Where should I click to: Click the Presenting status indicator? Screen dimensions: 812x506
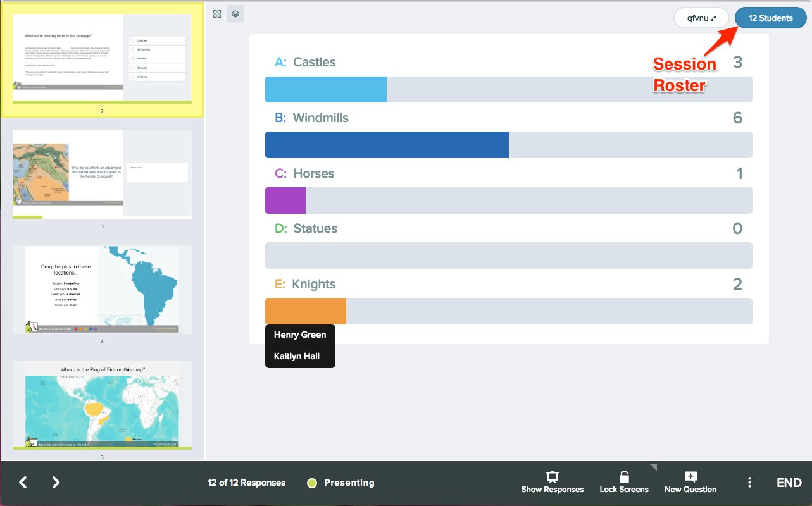(x=341, y=483)
